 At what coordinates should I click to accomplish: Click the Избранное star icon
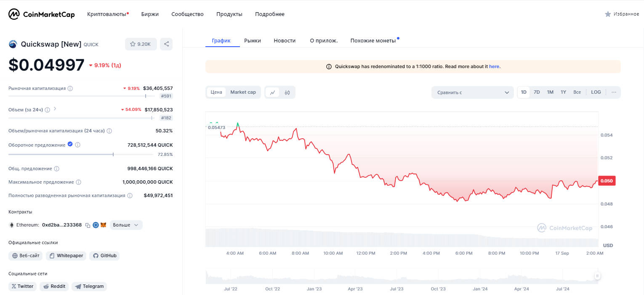(608, 14)
